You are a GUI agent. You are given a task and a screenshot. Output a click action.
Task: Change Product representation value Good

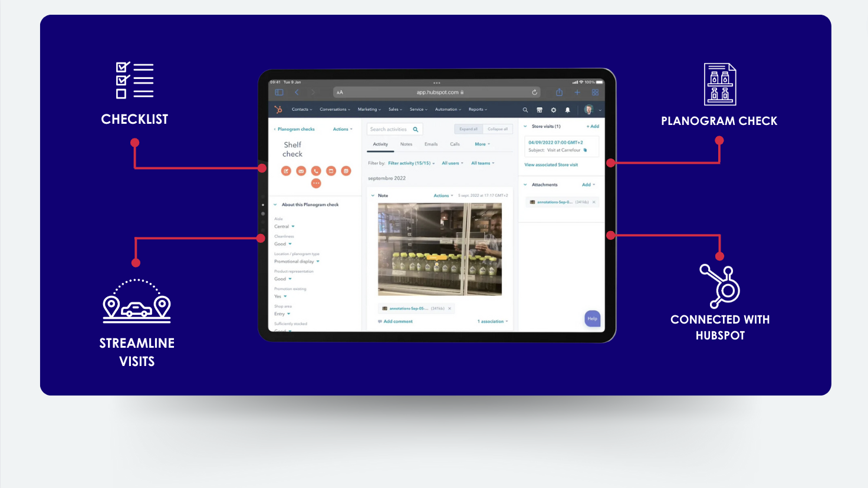tap(283, 279)
